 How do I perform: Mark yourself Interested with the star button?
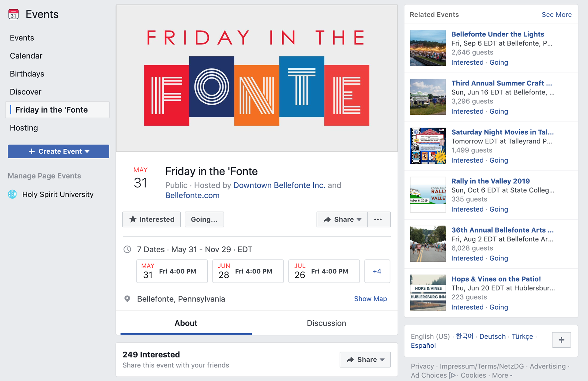pos(152,219)
